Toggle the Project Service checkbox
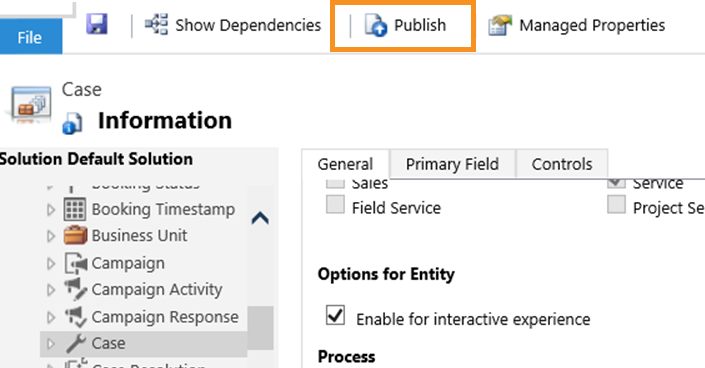This screenshot has height=368, width=705. click(616, 205)
